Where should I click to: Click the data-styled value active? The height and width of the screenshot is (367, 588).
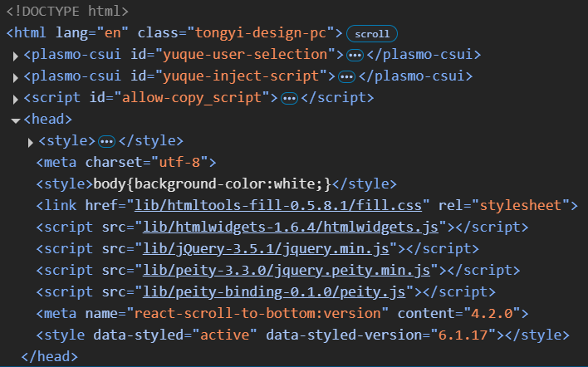(224, 335)
